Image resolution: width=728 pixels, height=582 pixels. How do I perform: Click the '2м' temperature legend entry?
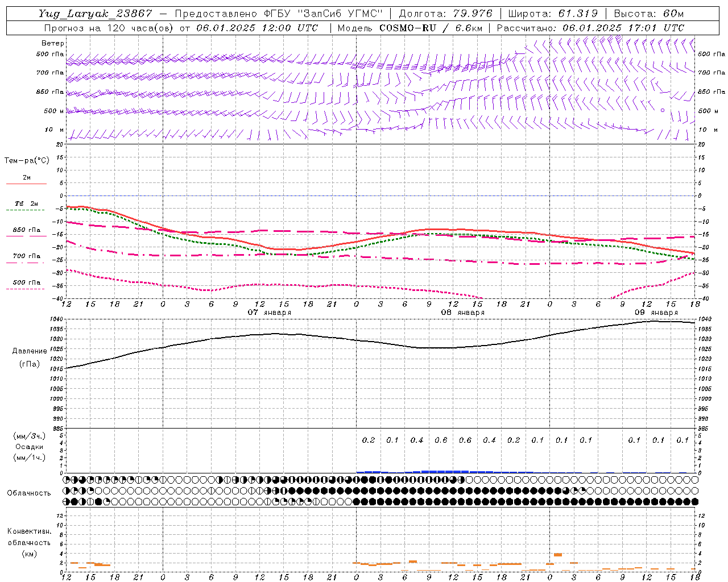point(27,178)
